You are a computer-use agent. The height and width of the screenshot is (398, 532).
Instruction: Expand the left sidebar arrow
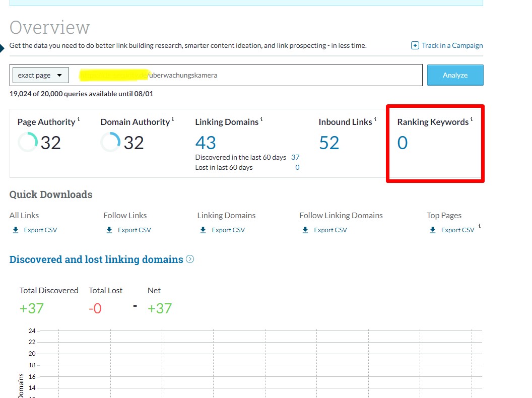point(2,48)
